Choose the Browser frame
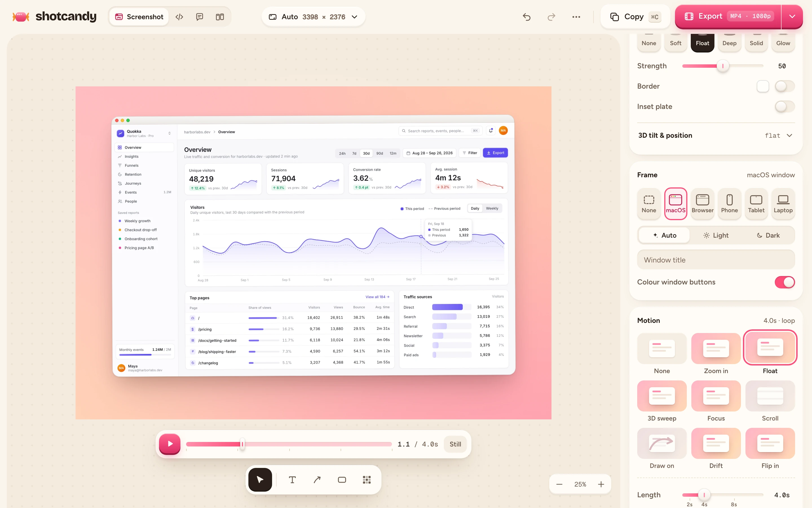812x508 pixels. tap(703, 203)
